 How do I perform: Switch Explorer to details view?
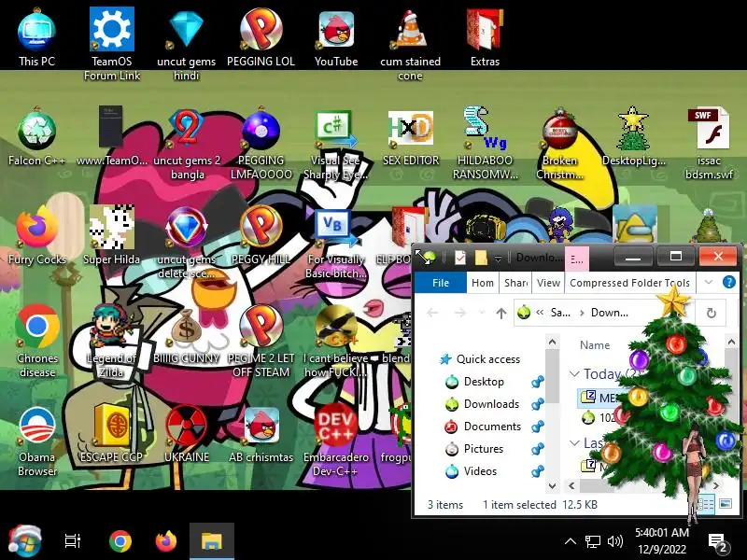point(707,504)
